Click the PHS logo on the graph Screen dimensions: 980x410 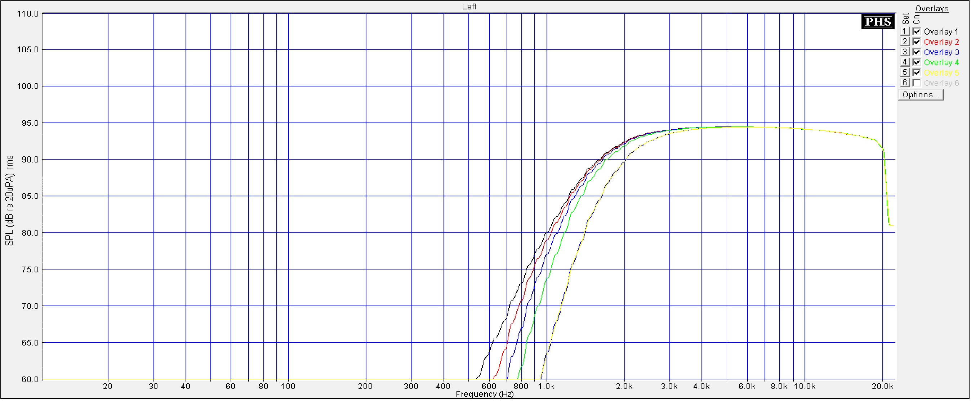pos(878,22)
